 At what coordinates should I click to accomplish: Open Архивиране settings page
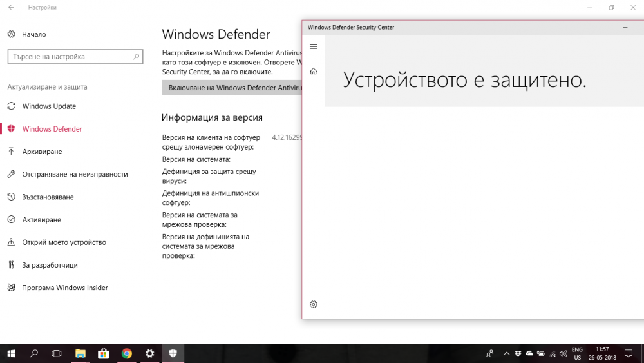pos(42,152)
